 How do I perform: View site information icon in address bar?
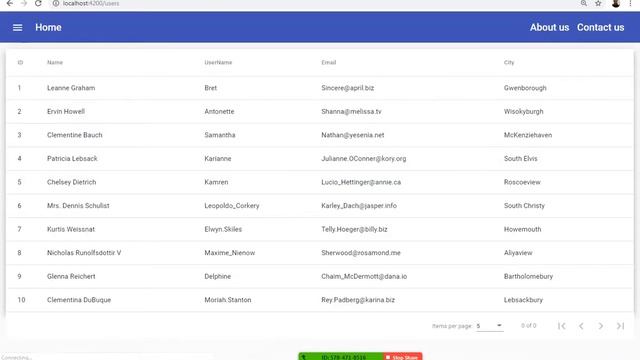(x=56, y=3)
